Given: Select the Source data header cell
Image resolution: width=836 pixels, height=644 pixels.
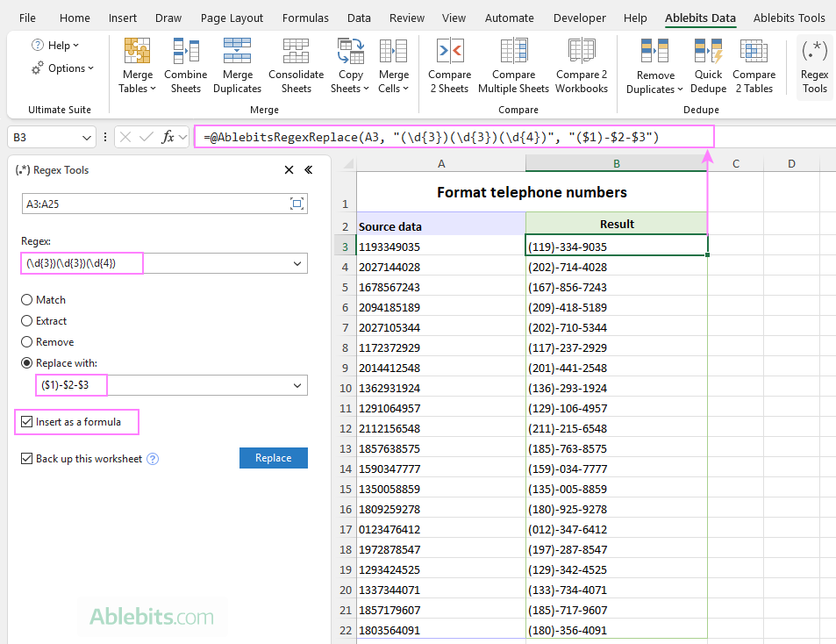Looking at the screenshot, I should pos(441,224).
